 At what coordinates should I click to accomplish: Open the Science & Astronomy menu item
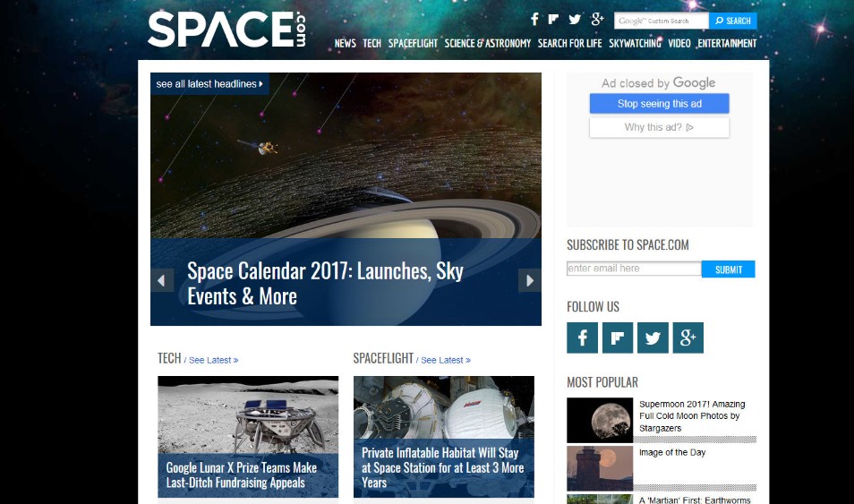coord(488,44)
